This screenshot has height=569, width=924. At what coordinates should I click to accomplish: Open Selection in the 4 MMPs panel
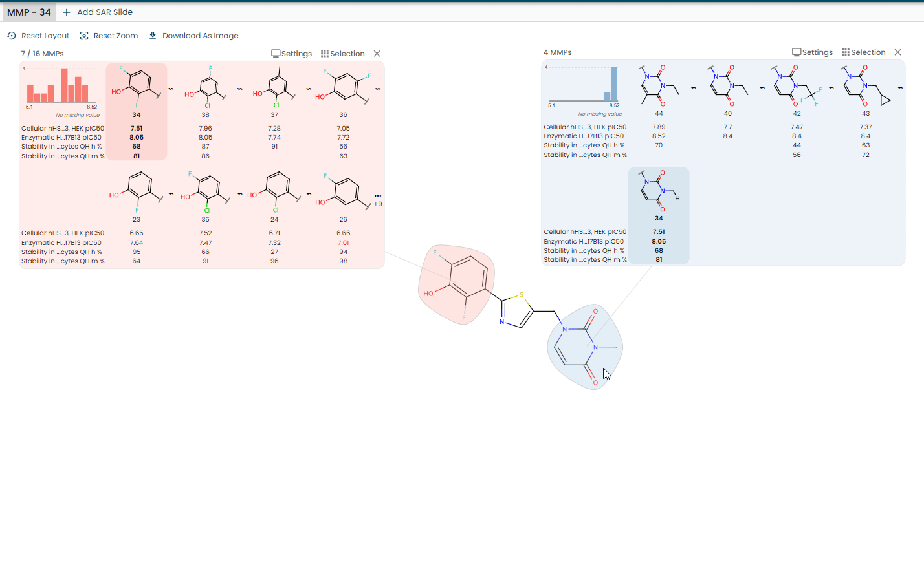point(864,52)
